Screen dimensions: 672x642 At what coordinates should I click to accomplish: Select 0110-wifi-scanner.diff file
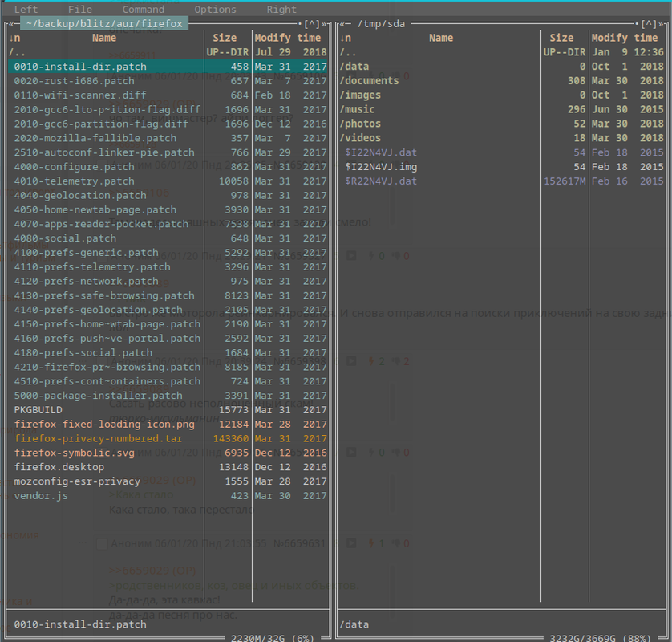168,95
